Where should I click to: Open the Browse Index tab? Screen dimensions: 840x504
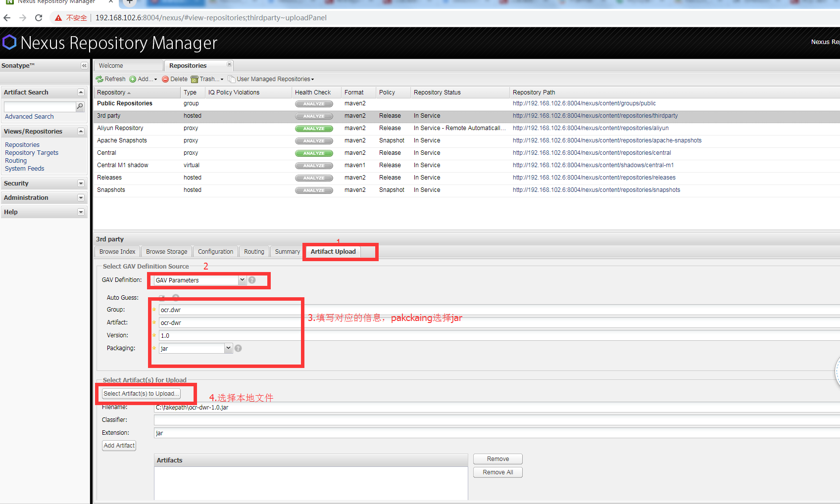pos(117,252)
